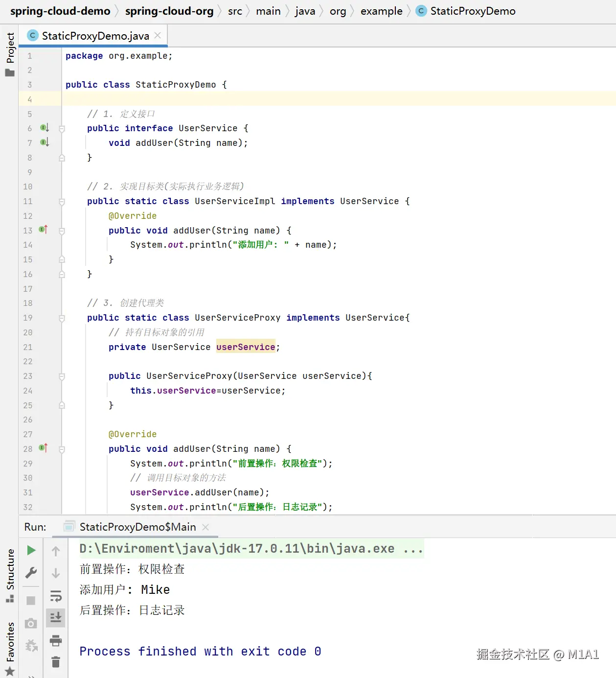Clear console output with the trash icon
616x678 pixels.
(x=56, y=662)
